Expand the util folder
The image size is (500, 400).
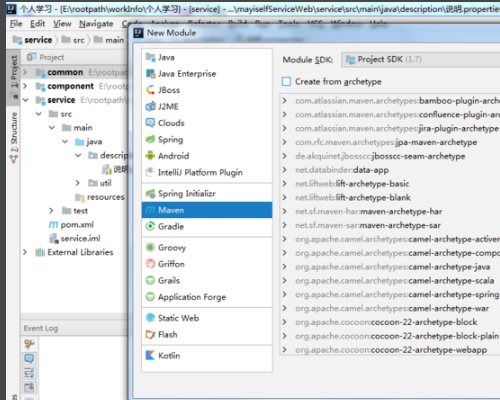(77, 183)
